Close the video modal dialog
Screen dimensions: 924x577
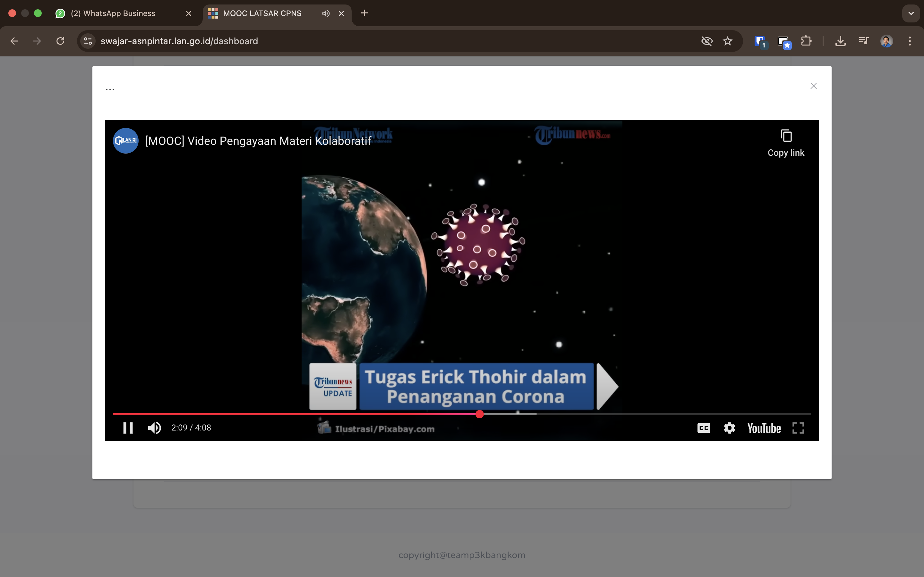(x=813, y=86)
